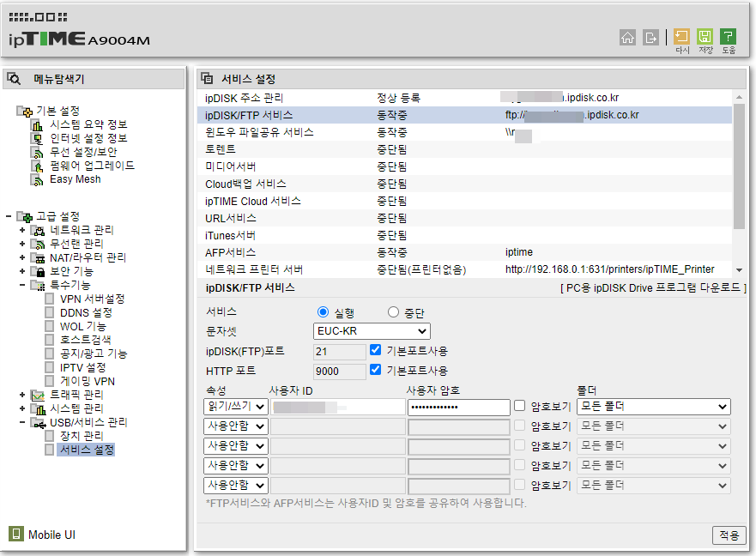Open DDNS 설정 menu item
Image resolution: width=756 pixels, height=556 pixels.
86,313
